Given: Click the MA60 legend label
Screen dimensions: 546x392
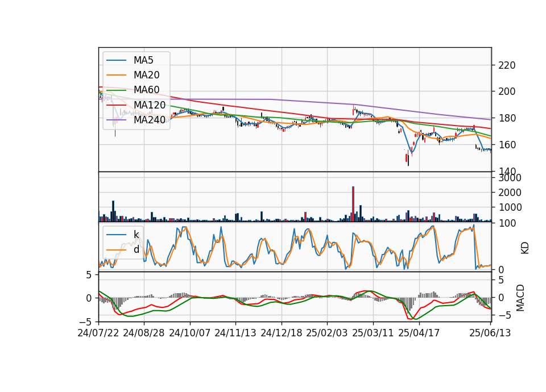Looking at the screenshot, I should [146, 90].
